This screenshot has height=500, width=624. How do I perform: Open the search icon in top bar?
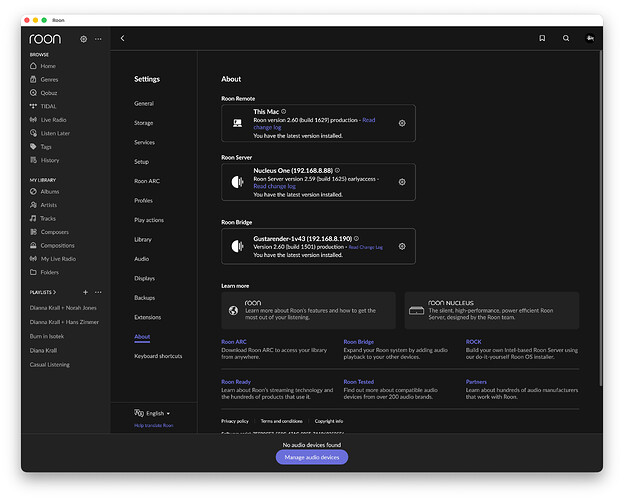click(566, 38)
